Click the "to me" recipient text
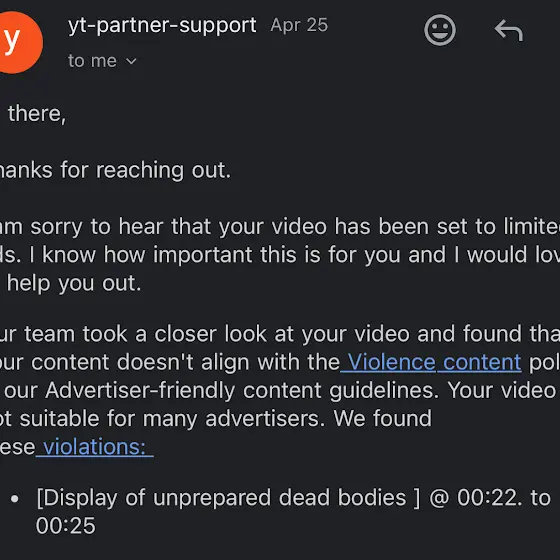The image size is (560, 560). [92, 61]
